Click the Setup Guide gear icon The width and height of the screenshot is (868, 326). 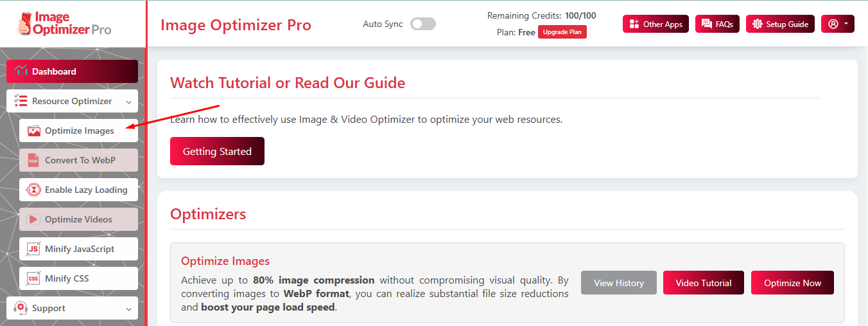pos(758,24)
